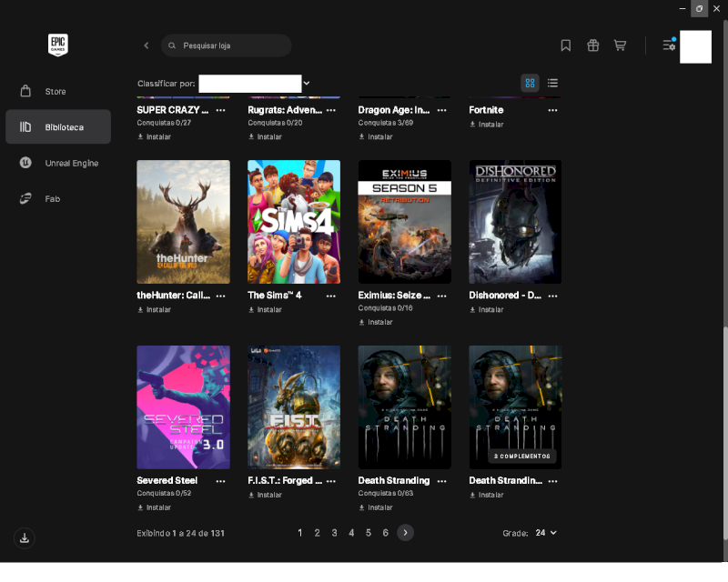The height and width of the screenshot is (582, 728).
Task: Click Instalar under The Sims 4
Action: click(265, 309)
